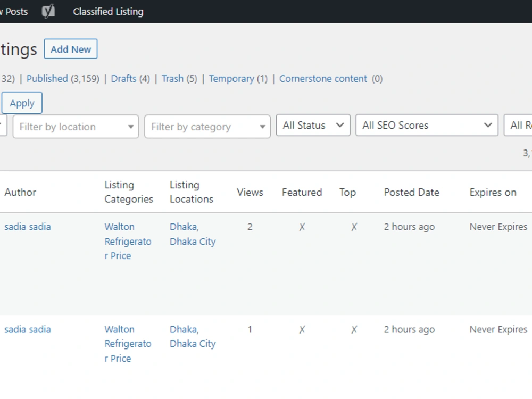Open the All Status dropdown
The height and width of the screenshot is (399, 532).
pyautogui.click(x=313, y=125)
